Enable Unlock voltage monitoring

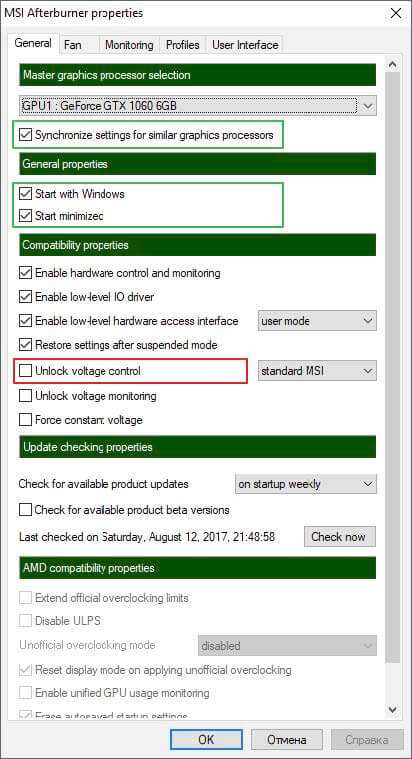click(25, 396)
